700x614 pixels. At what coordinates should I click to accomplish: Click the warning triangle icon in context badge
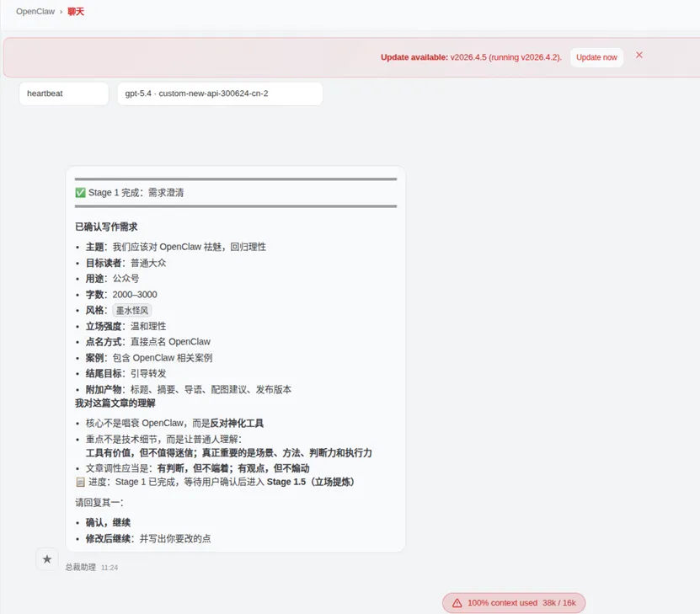tap(457, 603)
